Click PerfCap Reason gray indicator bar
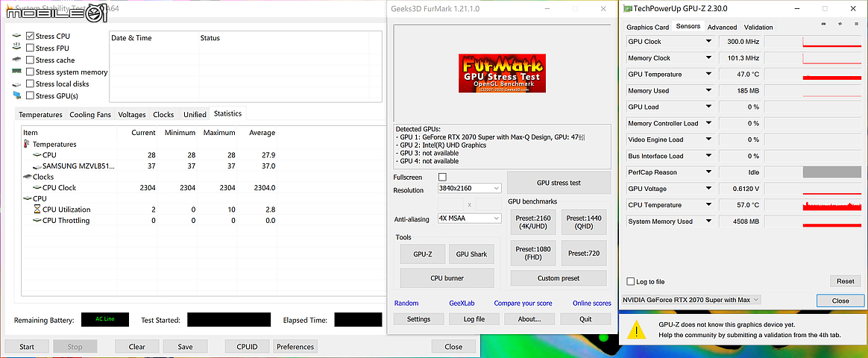 [832, 172]
